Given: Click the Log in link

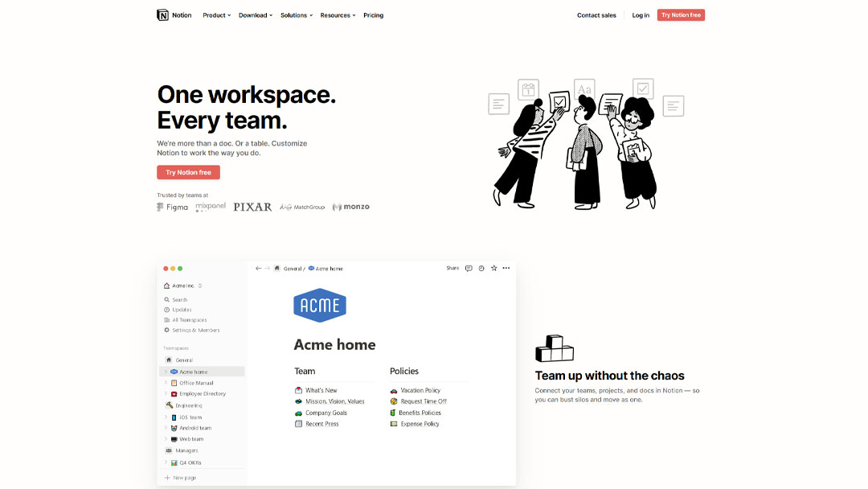Looking at the screenshot, I should 641,15.
